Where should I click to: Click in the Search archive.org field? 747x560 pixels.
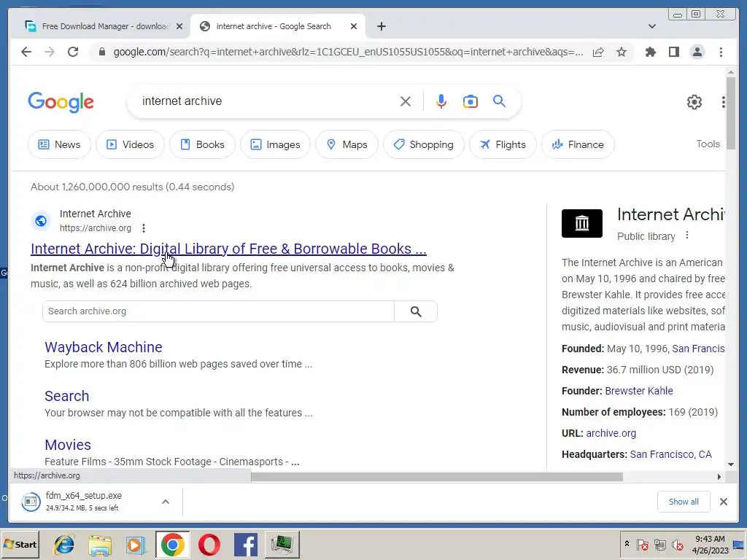218,311
